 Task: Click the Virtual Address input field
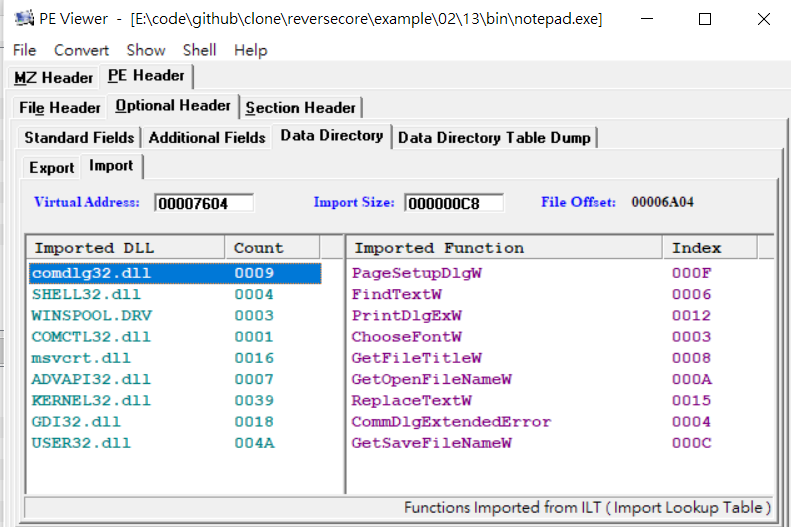click(x=204, y=203)
